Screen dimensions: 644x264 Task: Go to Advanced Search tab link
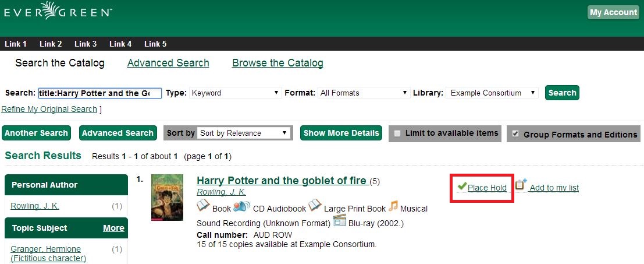click(168, 63)
